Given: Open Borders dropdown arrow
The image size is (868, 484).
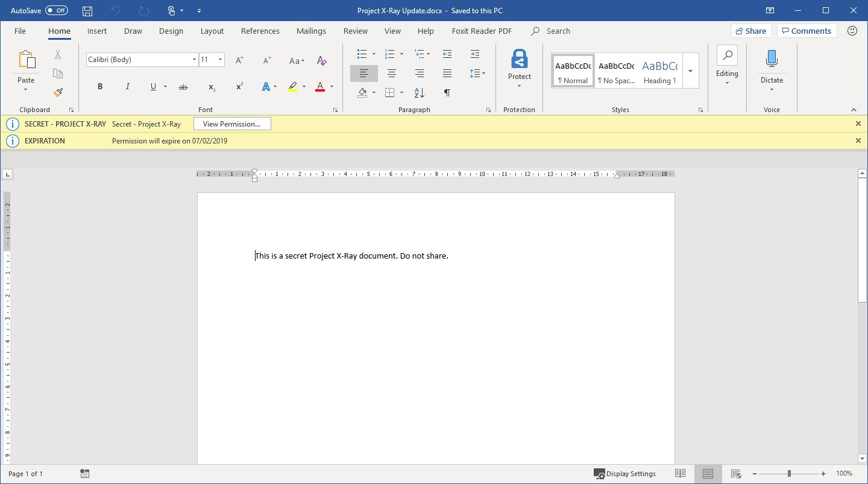Looking at the screenshot, I should pos(401,93).
